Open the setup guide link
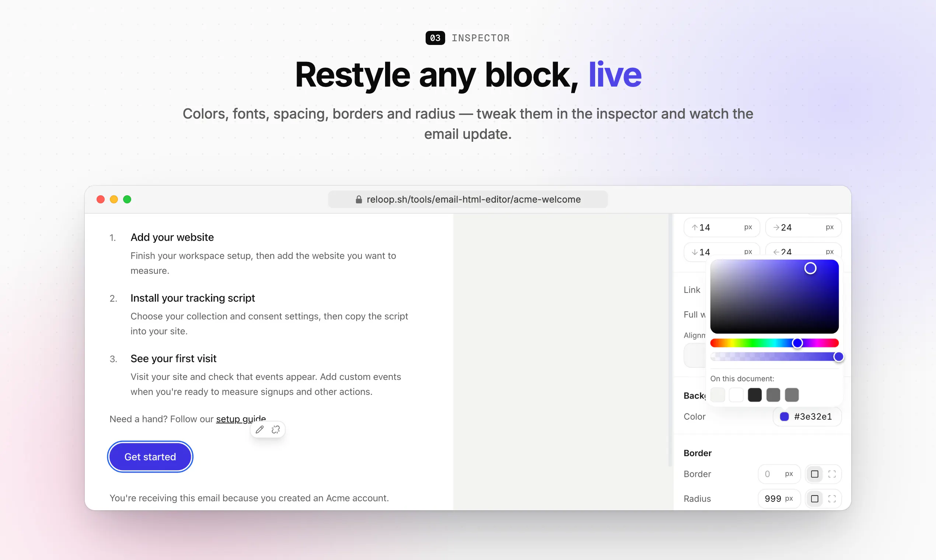 pyautogui.click(x=241, y=419)
